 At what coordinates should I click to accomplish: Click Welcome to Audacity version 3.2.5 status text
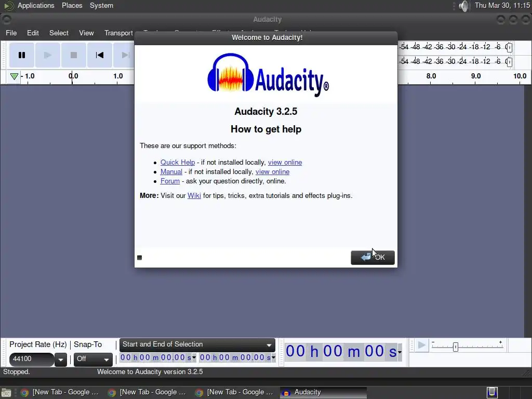click(x=150, y=372)
